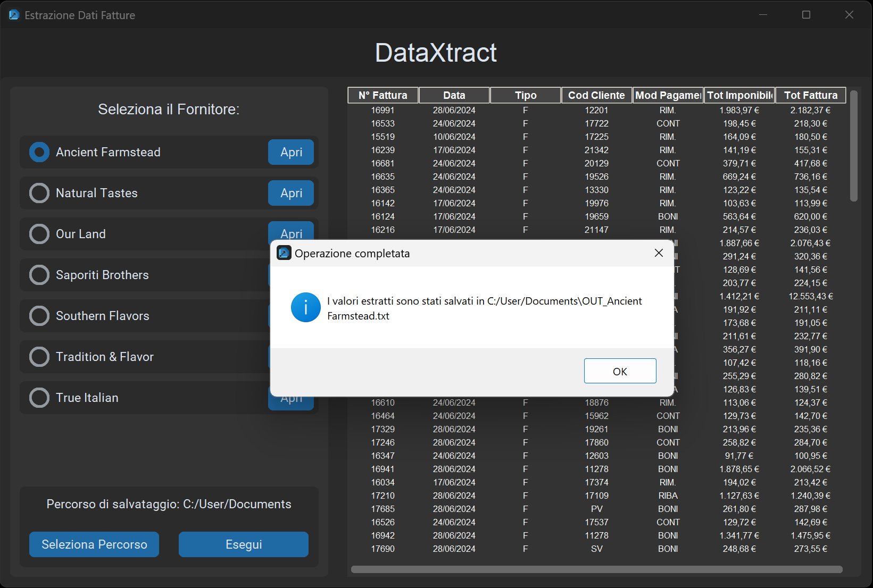Click total 2.182,37 € cell
This screenshot has height=588, width=873.
tap(811, 110)
